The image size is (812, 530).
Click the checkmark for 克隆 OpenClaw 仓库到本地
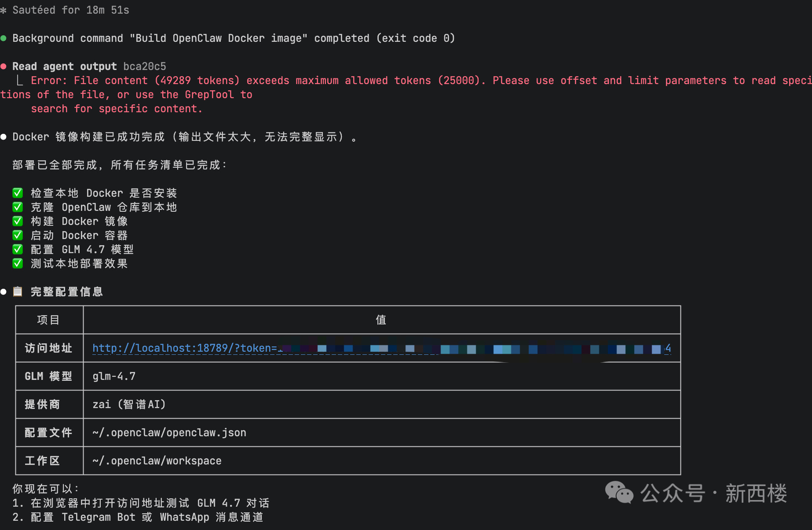tap(18, 207)
